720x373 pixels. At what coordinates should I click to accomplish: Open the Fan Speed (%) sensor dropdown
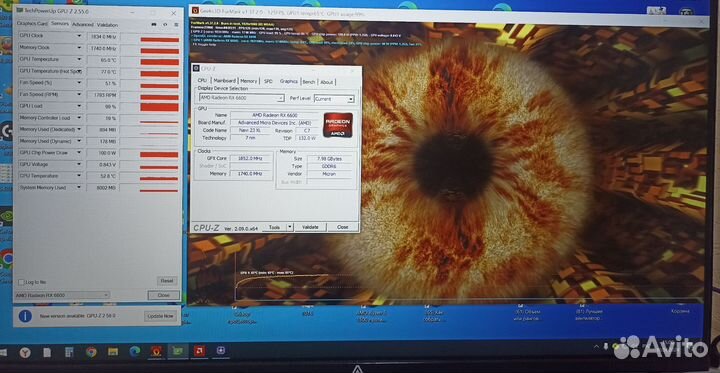click(x=79, y=83)
